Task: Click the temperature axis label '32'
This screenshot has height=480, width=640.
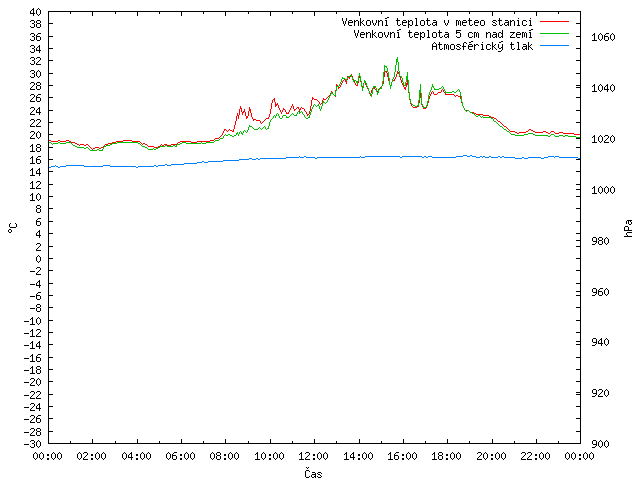Action: [x=36, y=61]
